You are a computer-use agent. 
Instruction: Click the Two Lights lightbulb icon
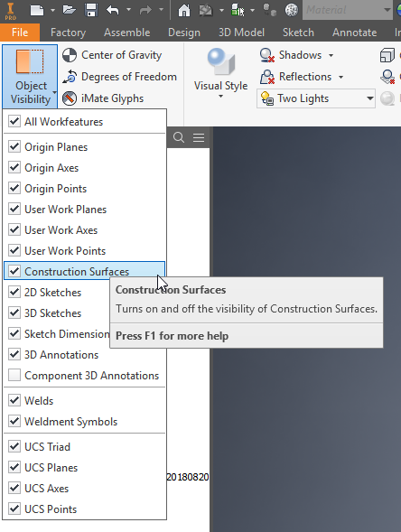coord(267,98)
